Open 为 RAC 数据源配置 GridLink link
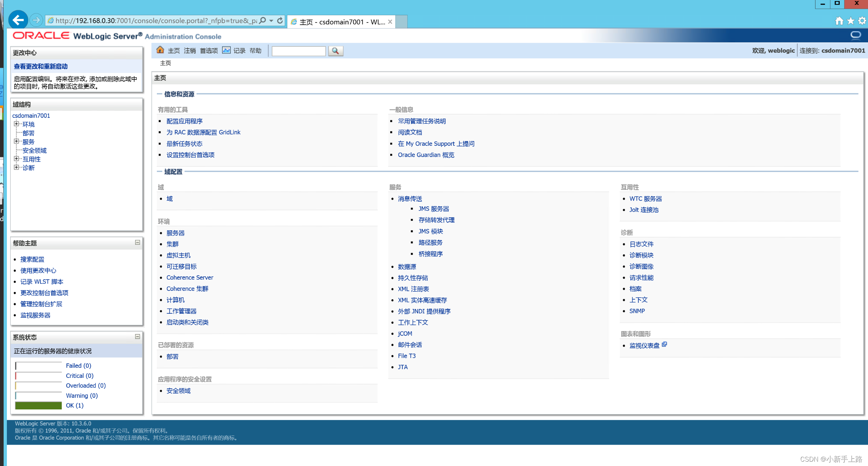 203,132
